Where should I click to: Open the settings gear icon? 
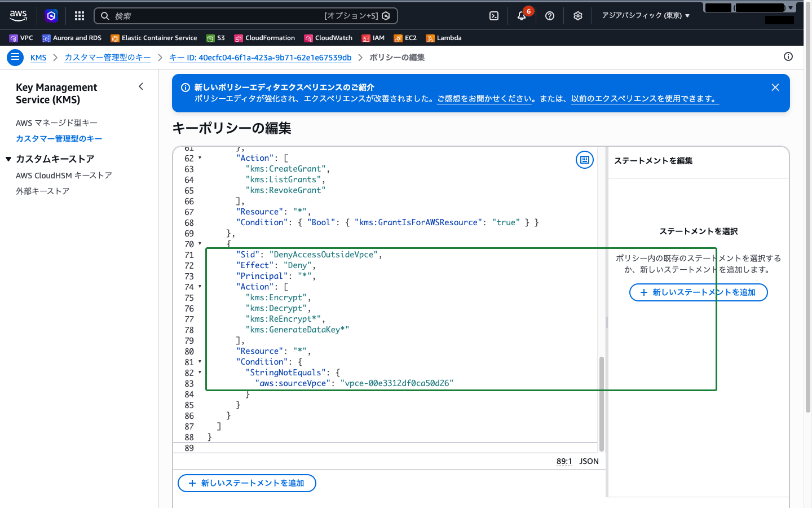coord(578,16)
